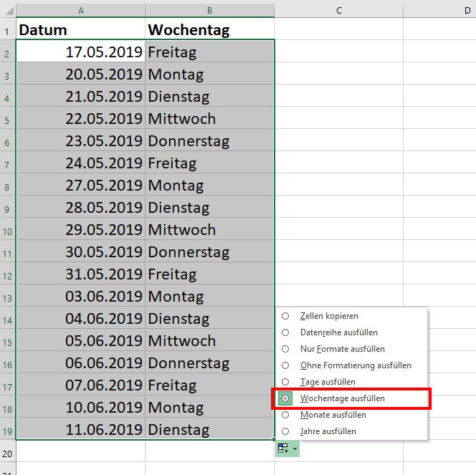Choose 'Wochentage ausfüllen' option
The height and width of the screenshot is (475, 476).
pyautogui.click(x=351, y=398)
